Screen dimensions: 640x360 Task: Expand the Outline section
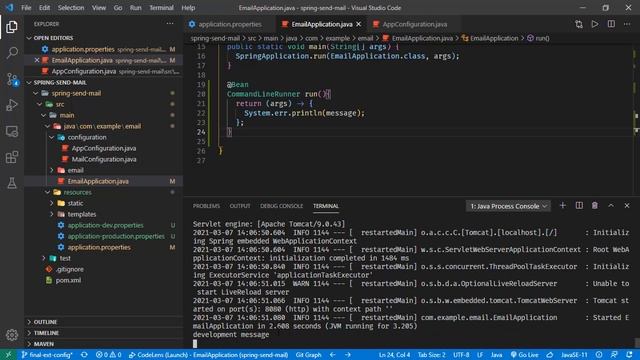29,322
